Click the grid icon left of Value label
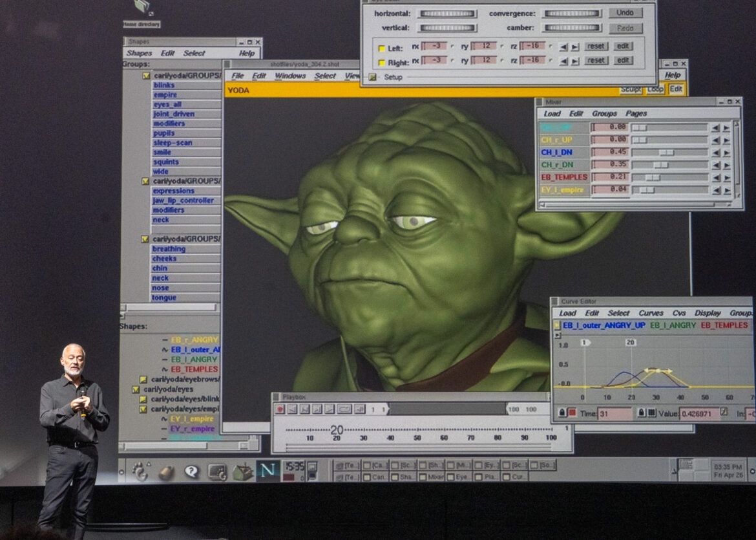The width and height of the screenshot is (756, 540). [x=651, y=413]
